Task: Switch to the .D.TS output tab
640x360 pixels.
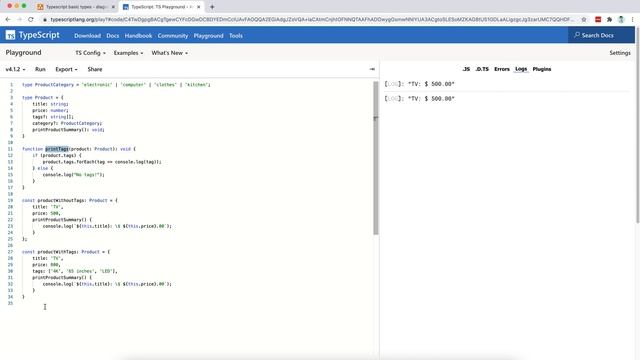Action: pyautogui.click(x=482, y=69)
